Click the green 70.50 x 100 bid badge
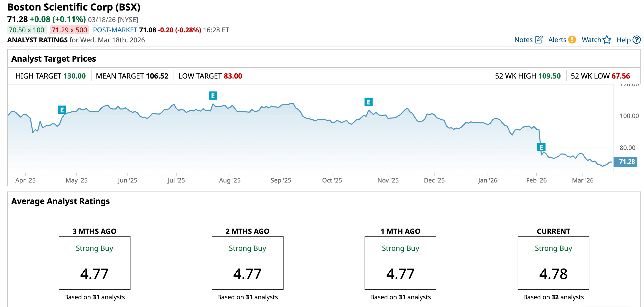 pyautogui.click(x=27, y=30)
